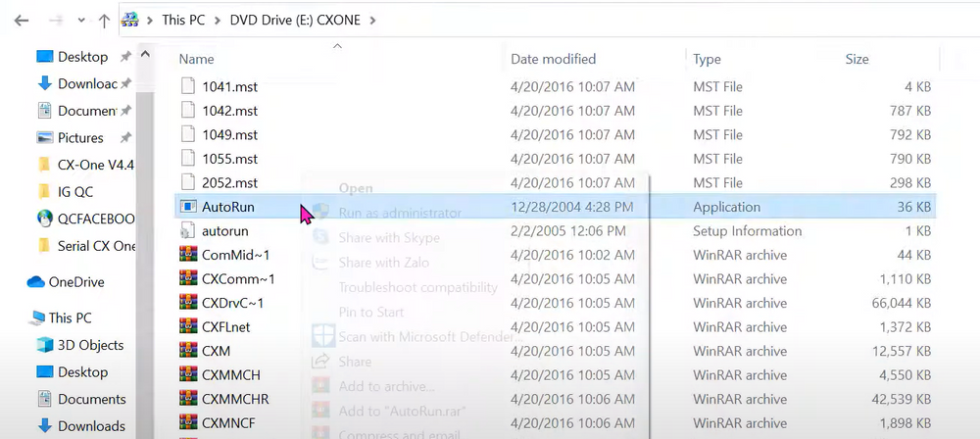Image resolution: width=980 pixels, height=439 pixels.
Task: Select This PC in the navigation pane
Action: point(61,317)
